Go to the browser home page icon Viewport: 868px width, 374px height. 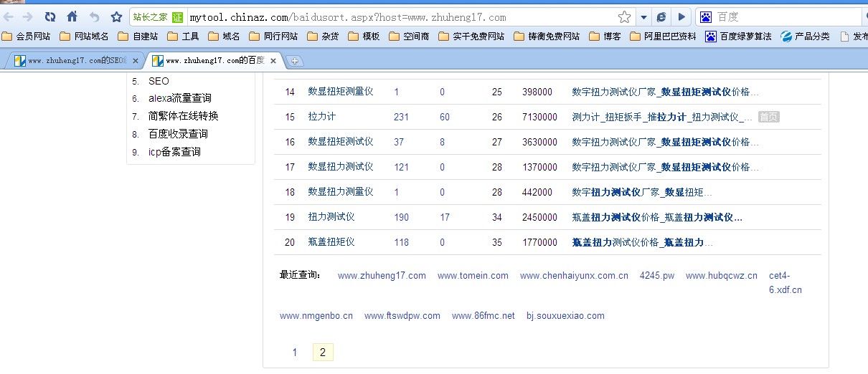coord(72,16)
